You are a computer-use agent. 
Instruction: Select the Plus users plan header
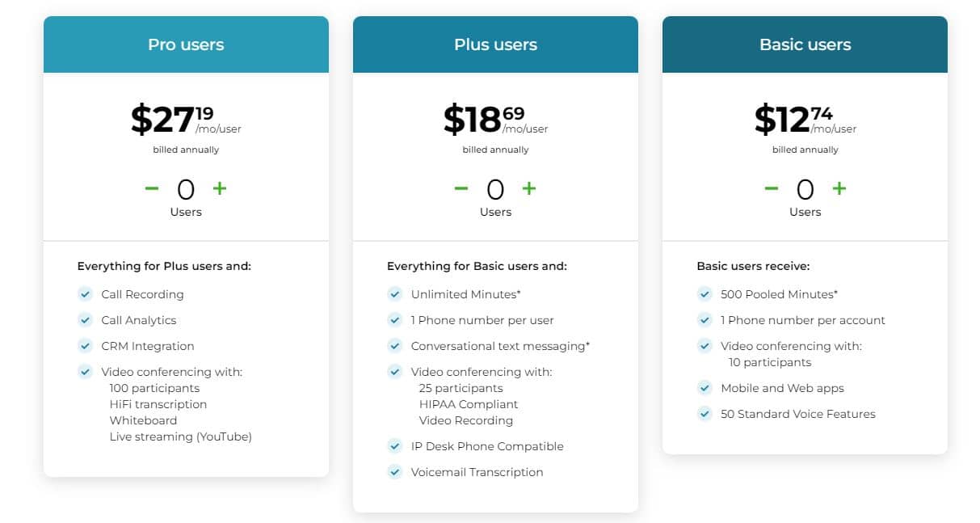[x=495, y=44]
